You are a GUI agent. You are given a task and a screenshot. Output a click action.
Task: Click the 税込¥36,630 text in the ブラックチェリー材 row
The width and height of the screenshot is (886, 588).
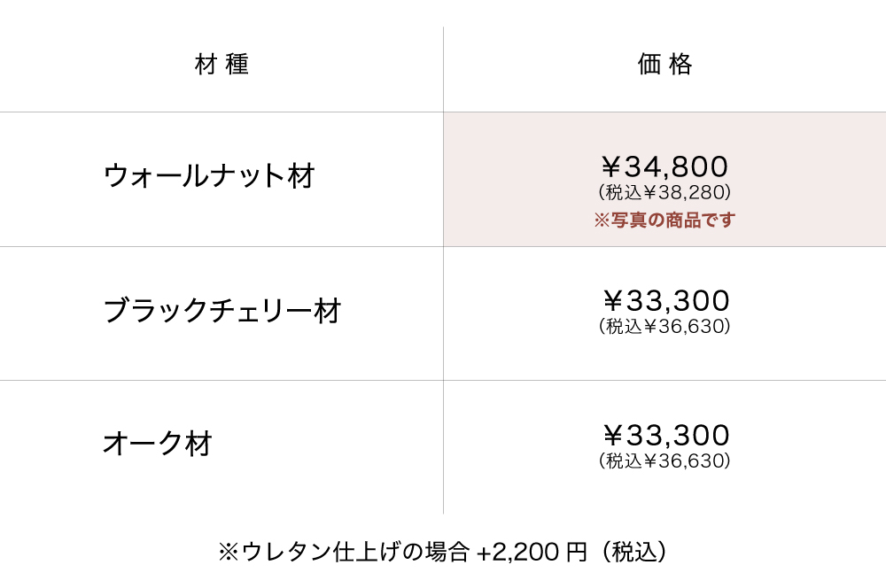tap(664, 327)
